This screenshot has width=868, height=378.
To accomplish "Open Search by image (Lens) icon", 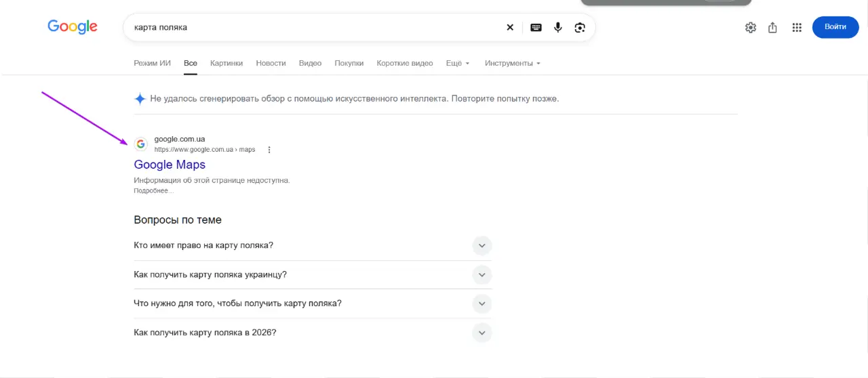I will [580, 27].
